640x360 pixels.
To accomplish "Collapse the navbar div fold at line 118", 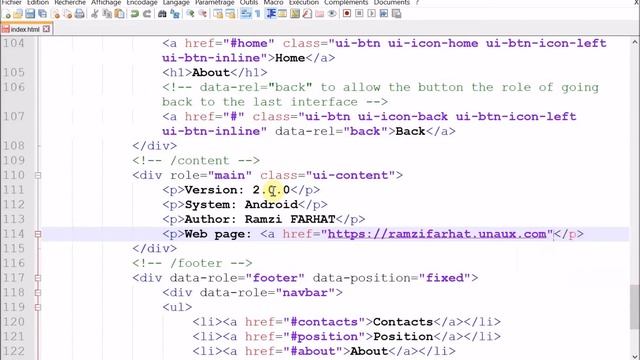I will (38, 293).
